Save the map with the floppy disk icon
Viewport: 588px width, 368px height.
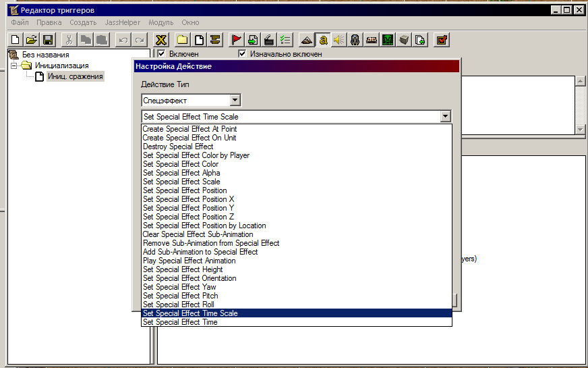coord(48,39)
